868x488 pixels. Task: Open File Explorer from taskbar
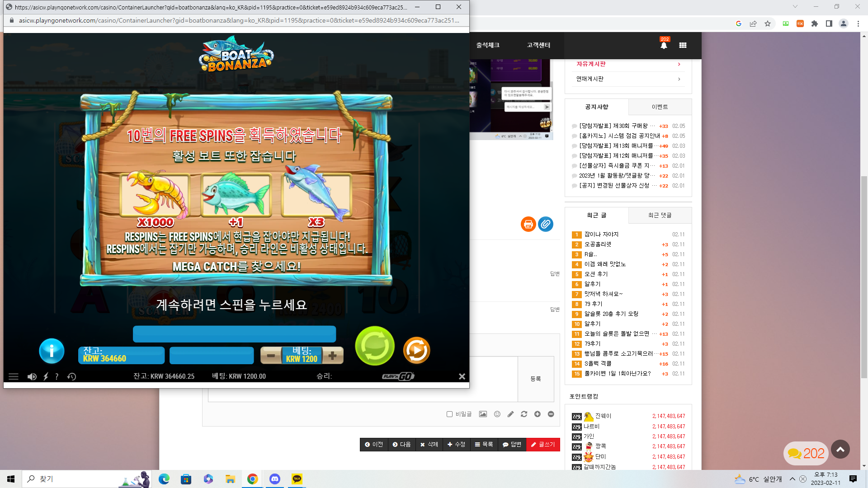[231, 479]
